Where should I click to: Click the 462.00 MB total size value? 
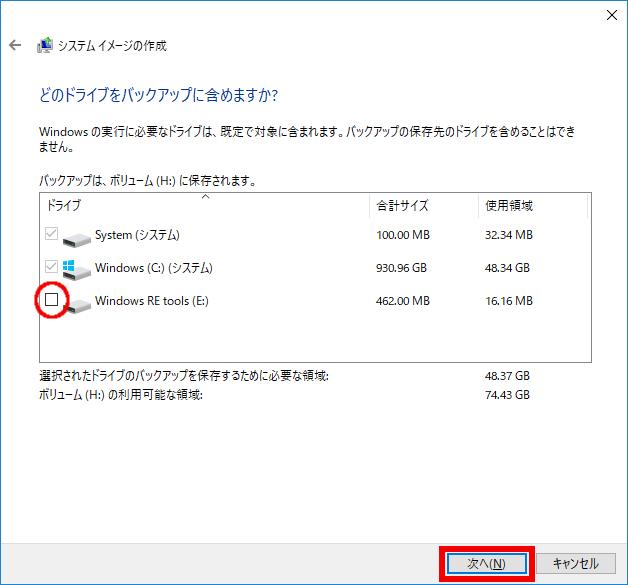403,301
